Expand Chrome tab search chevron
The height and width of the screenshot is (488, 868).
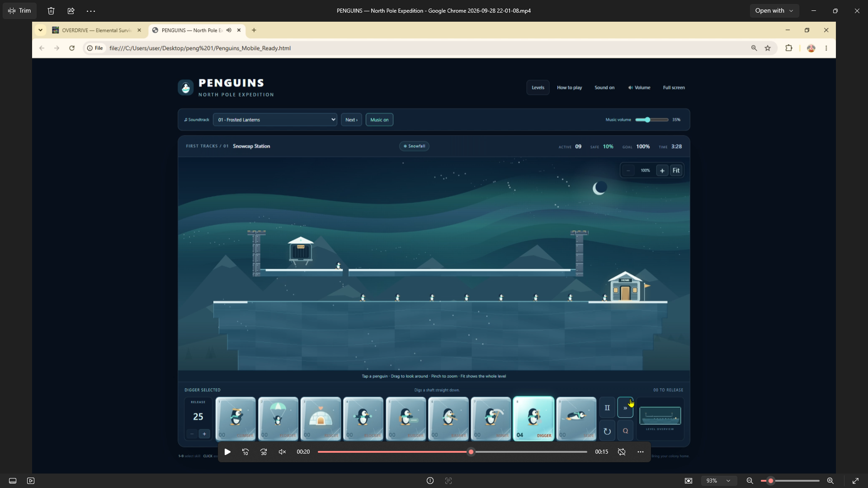pos(40,30)
